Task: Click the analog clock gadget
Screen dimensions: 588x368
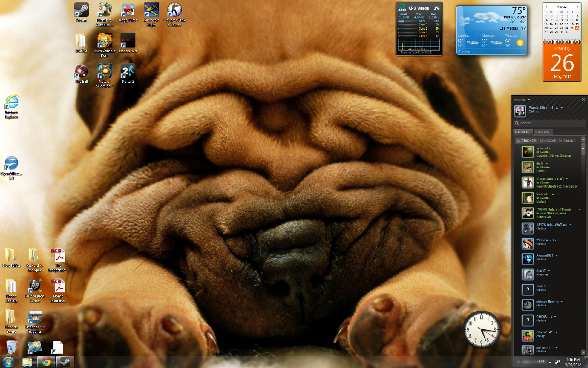Action: (x=482, y=330)
